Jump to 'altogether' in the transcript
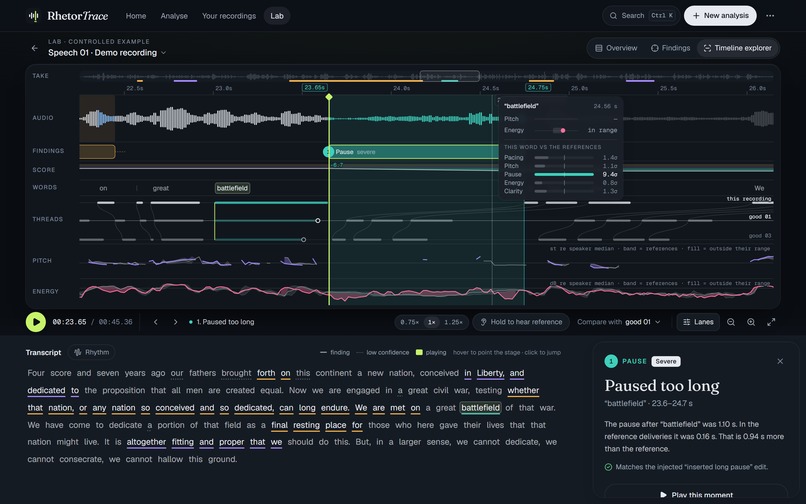806x504 pixels. [146, 442]
